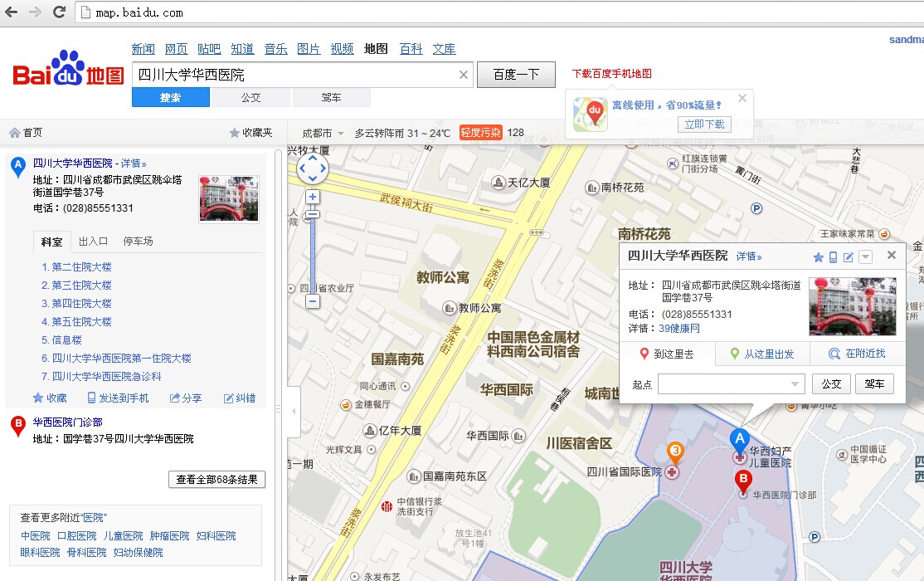Open the 起点 start point dropdown
This screenshot has width=924, height=581.
(796, 383)
